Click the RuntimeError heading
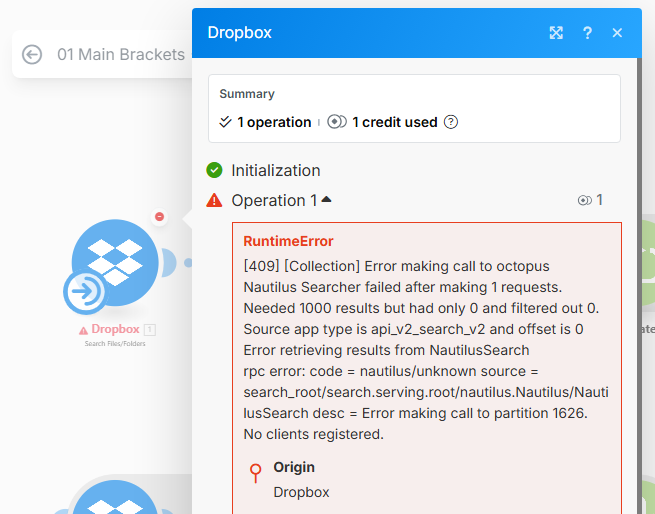Image resolution: width=655 pixels, height=514 pixels. [x=288, y=241]
